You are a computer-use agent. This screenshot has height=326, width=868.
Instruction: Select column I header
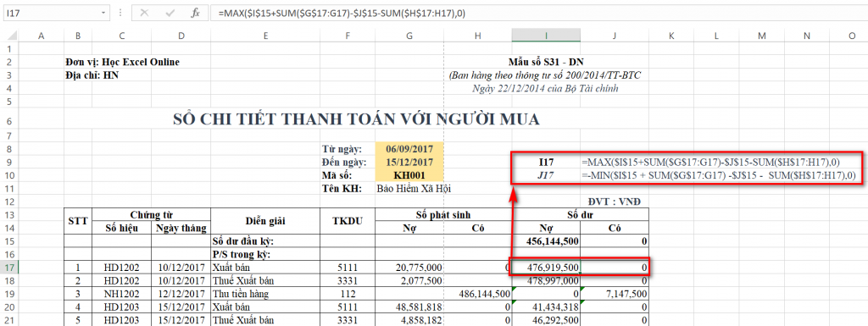pyautogui.click(x=547, y=36)
